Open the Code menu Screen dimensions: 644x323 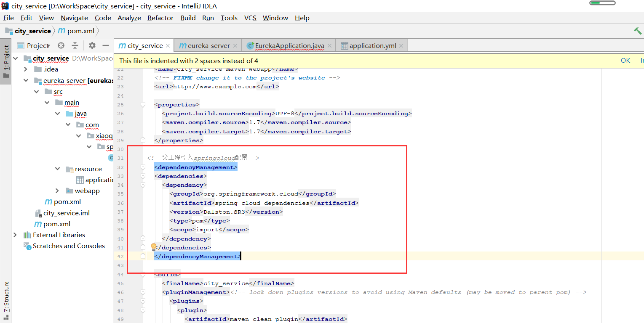(103, 18)
